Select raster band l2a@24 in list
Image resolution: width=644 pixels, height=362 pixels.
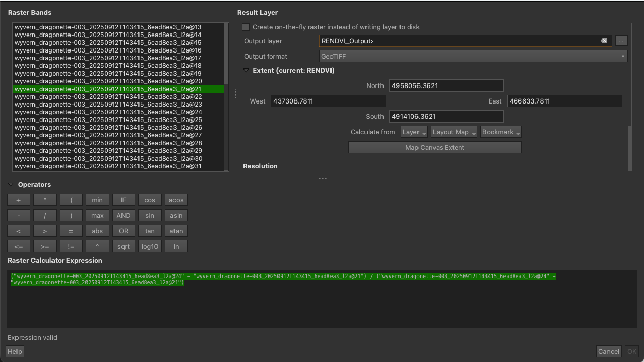click(x=108, y=112)
